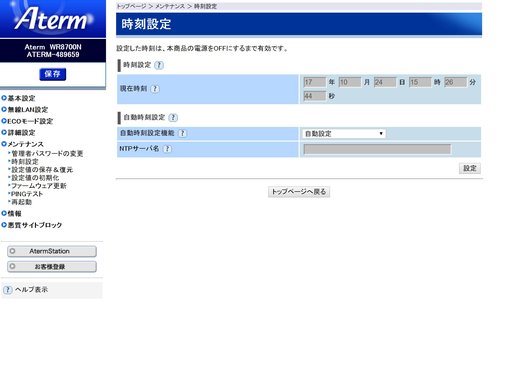The width and height of the screenshot is (523, 380).
Task: Click the bullet icon of ECOモード設定
Action: pos(4,121)
